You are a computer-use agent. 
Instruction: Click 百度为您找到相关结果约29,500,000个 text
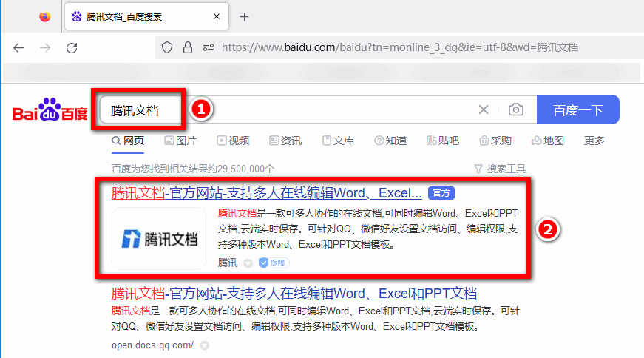pyautogui.click(x=193, y=169)
